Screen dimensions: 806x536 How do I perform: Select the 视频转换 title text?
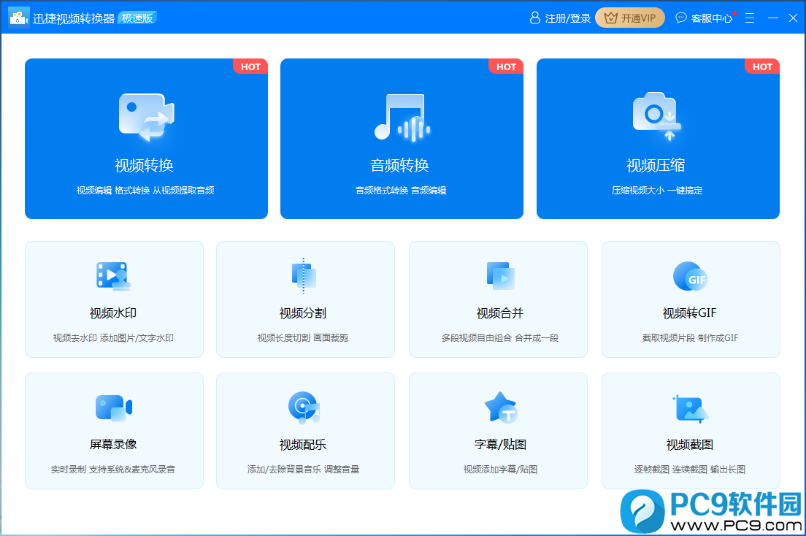[144, 165]
